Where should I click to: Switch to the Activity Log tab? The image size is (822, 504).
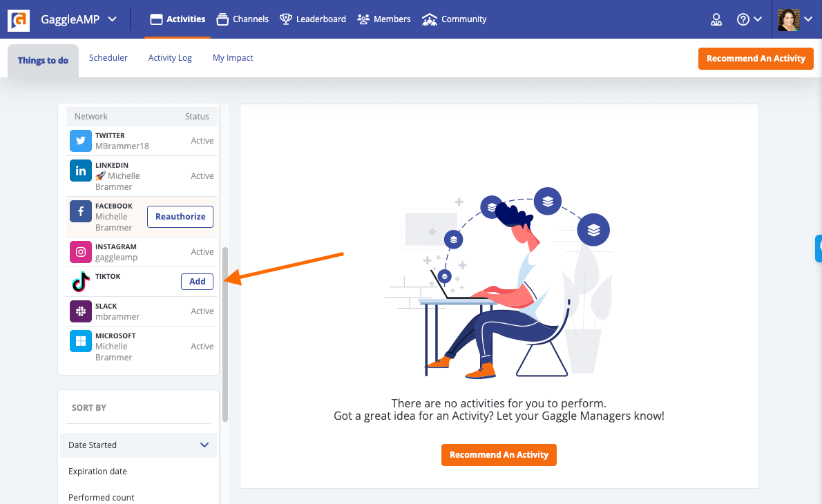click(170, 57)
